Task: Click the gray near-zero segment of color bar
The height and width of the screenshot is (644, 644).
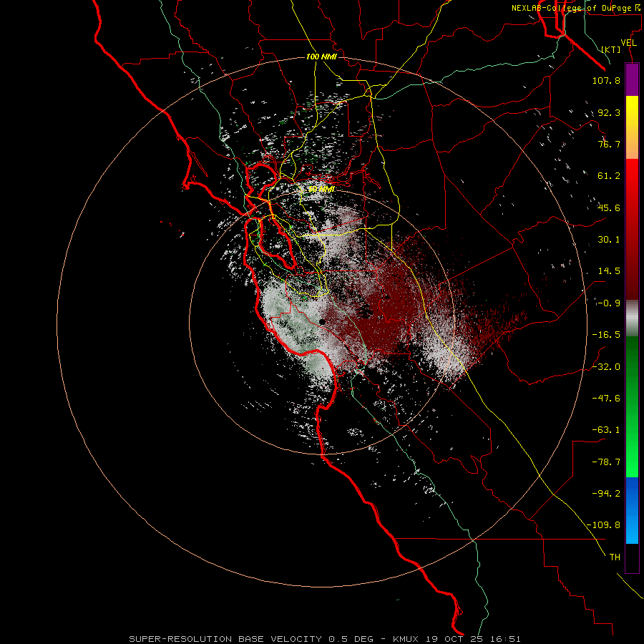Action: pos(632,318)
